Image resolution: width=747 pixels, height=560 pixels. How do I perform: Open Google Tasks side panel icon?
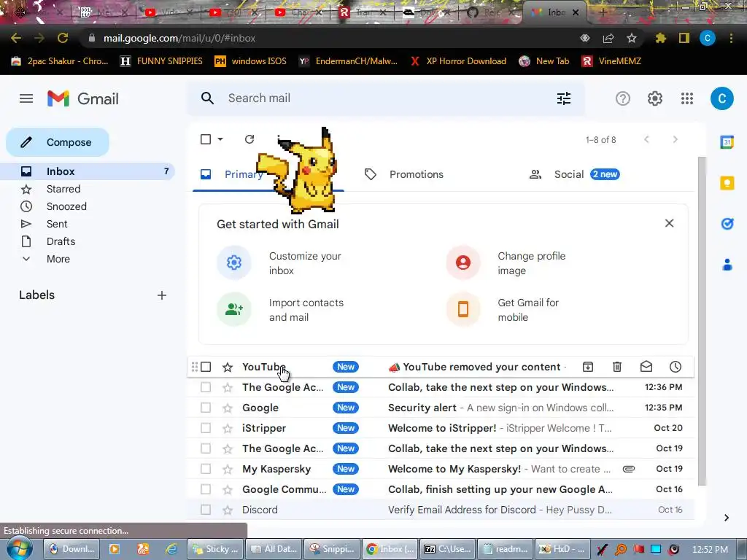click(x=727, y=223)
